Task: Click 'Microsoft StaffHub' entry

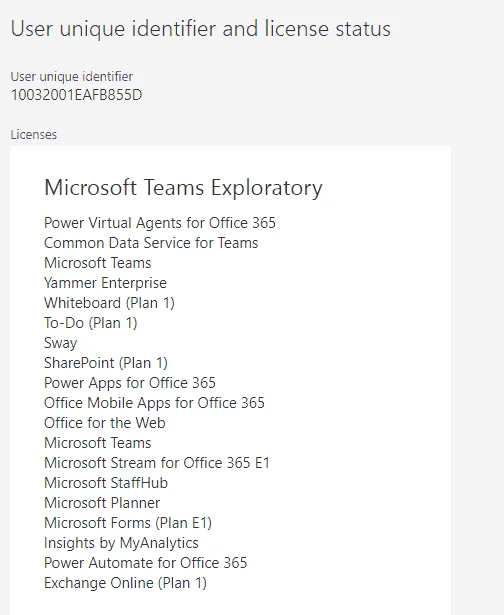Action: pos(106,483)
